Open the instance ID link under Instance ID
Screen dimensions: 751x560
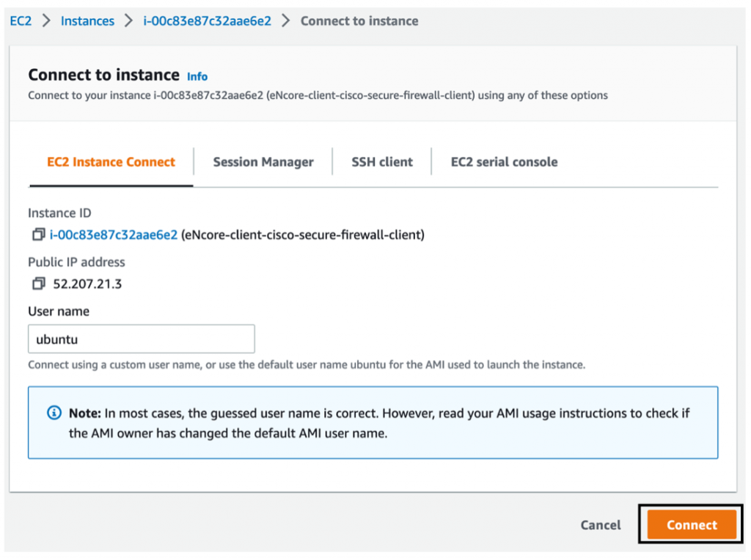click(114, 235)
